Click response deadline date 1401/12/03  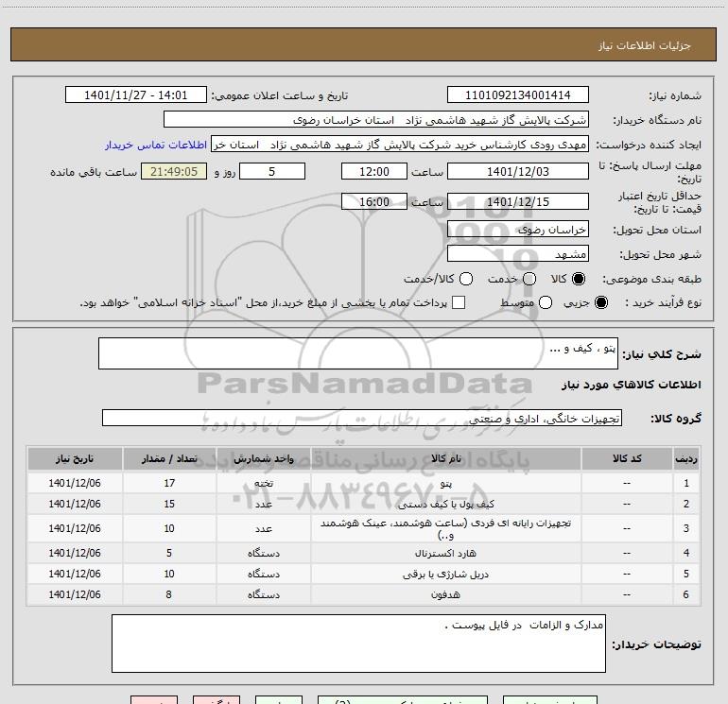pos(518,171)
